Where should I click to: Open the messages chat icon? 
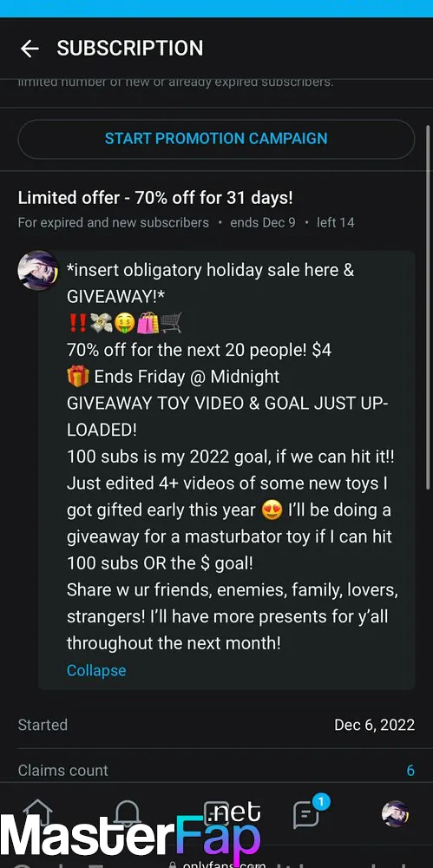click(x=305, y=815)
